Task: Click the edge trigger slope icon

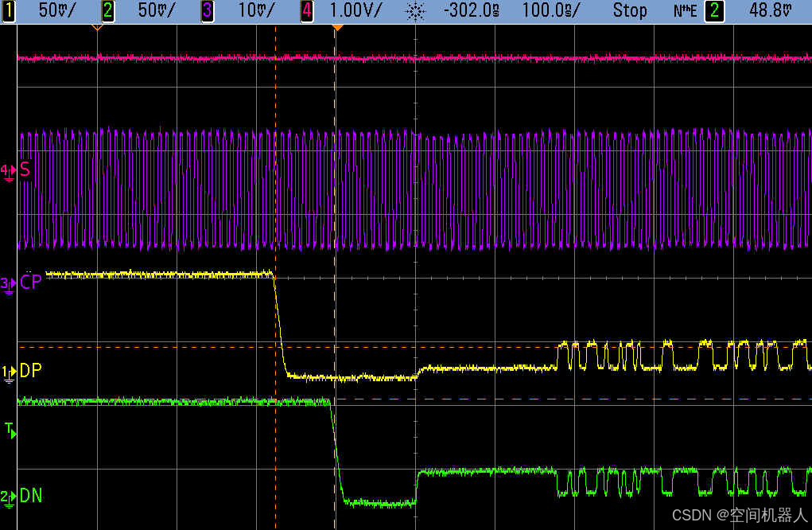Action: click(685, 10)
